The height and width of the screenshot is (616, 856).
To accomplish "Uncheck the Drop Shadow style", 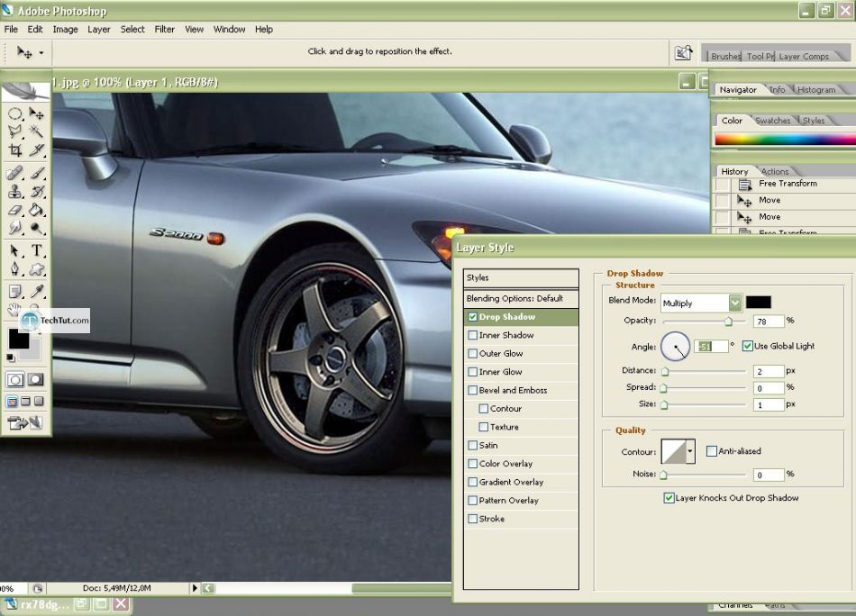I will click(473, 317).
